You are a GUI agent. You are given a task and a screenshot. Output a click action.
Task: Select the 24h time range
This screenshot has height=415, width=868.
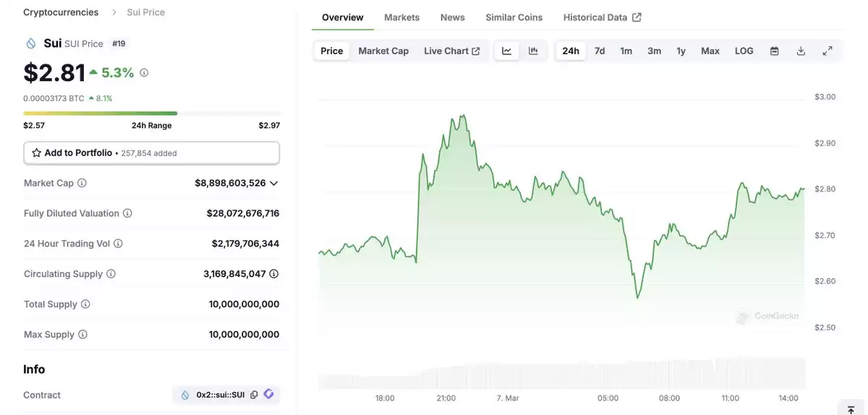coord(571,51)
